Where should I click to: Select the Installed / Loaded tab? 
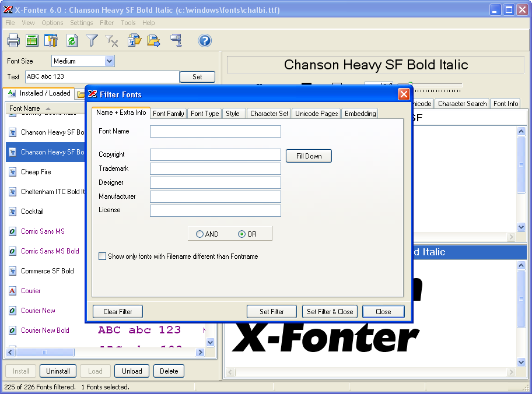click(x=39, y=93)
